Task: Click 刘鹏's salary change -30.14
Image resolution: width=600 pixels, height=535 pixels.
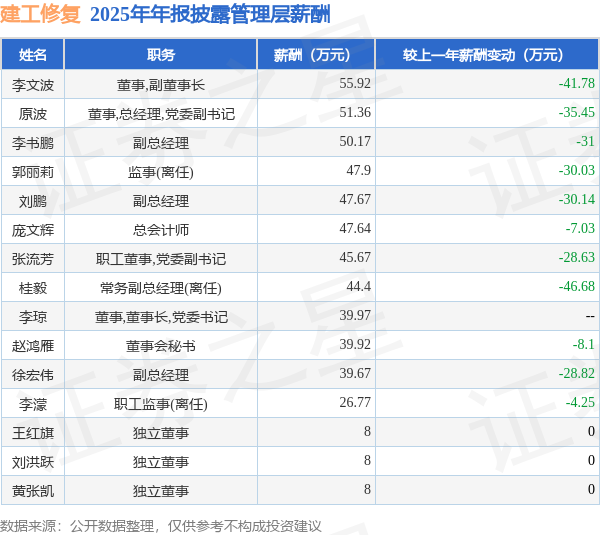Action: tap(577, 199)
